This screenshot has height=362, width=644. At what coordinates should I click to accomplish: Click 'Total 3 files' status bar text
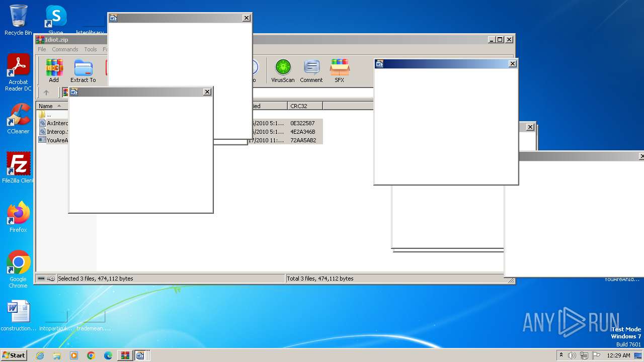click(320, 279)
